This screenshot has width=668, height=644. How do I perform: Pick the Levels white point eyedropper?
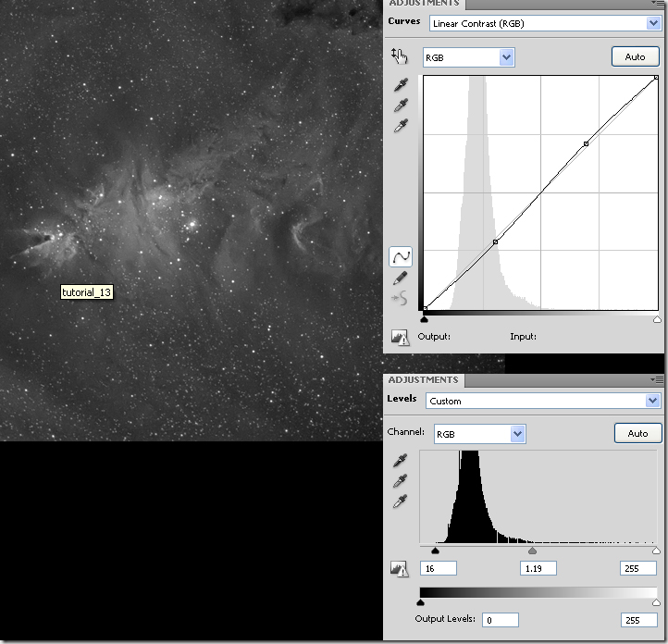400,502
